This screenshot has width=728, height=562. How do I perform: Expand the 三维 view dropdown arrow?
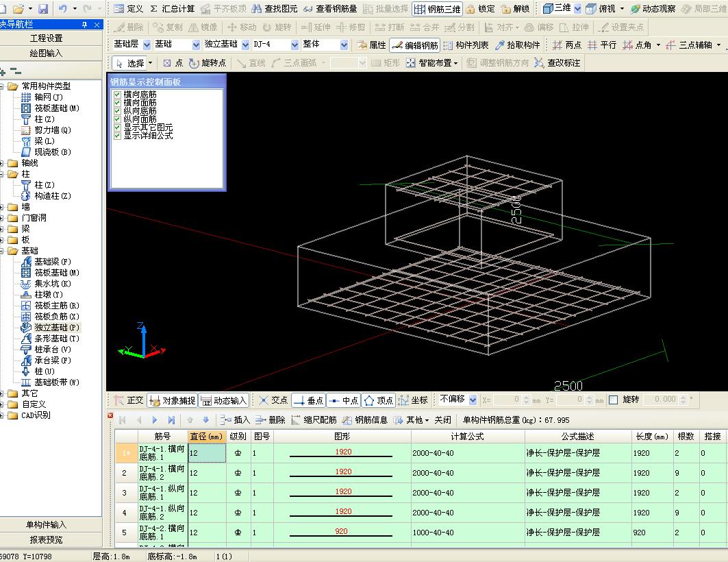(577, 9)
